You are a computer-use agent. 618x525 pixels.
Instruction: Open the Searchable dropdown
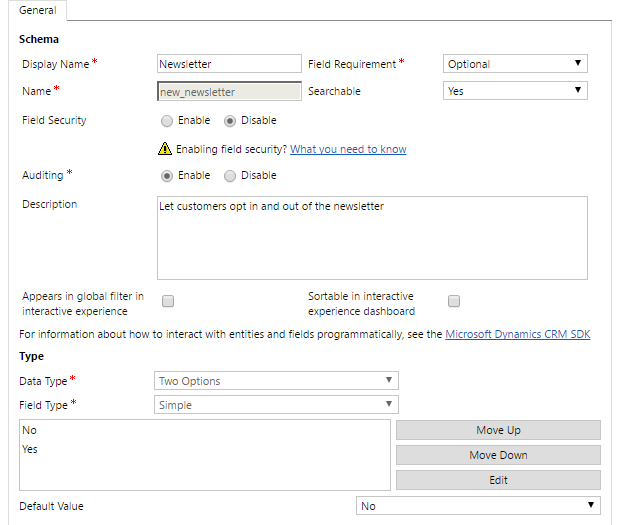click(x=515, y=91)
